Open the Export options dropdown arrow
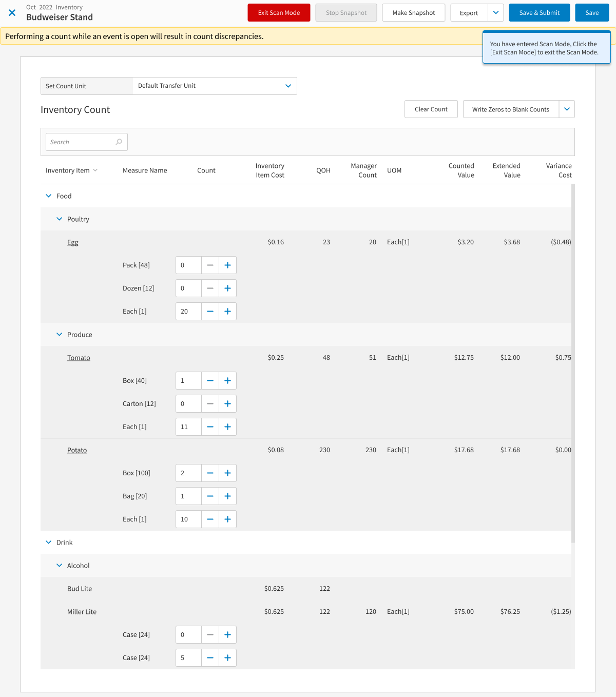This screenshot has width=616, height=697. 496,12
